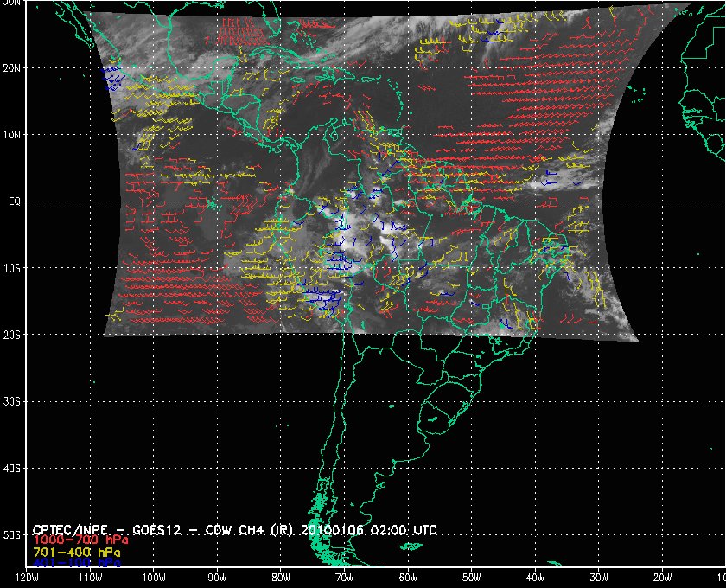
Task: Click the 20N latitude label
Action: pos(11,68)
